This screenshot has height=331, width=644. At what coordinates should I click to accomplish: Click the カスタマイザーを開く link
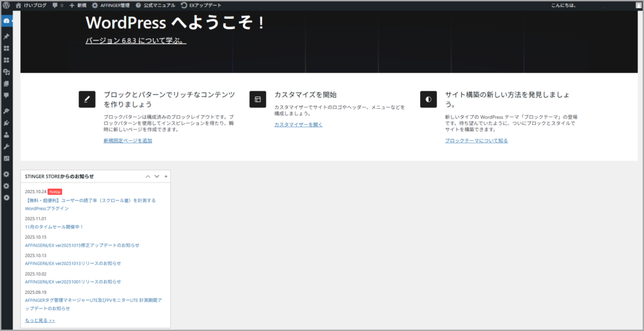click(x=298, y=125)
